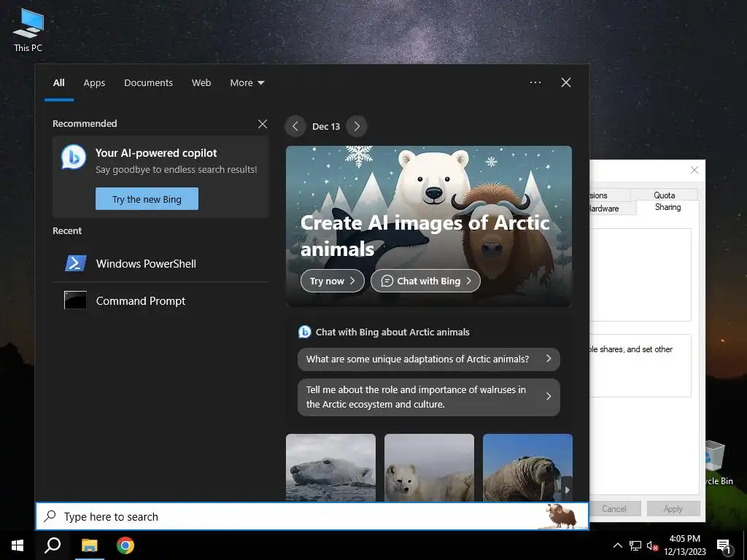
Task: Launch Command Prompt from Recent
Action: 160,300
